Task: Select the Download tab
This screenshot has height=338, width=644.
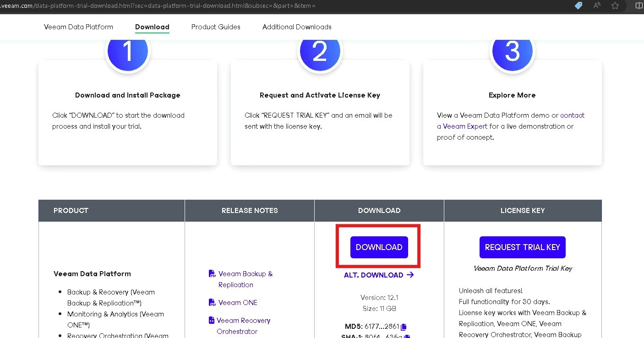Action: click(152, 27)
